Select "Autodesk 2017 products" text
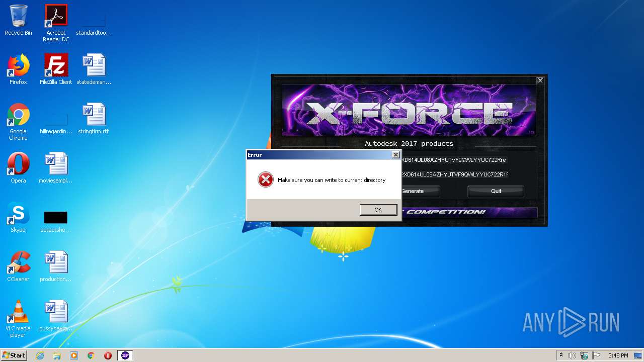 (x=409, y=144)
